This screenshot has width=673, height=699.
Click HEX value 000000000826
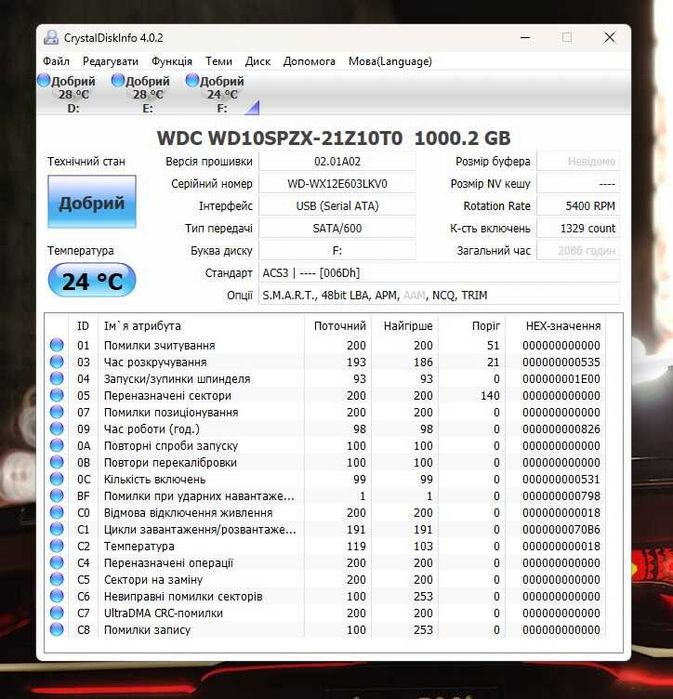(x=561, y=429)
